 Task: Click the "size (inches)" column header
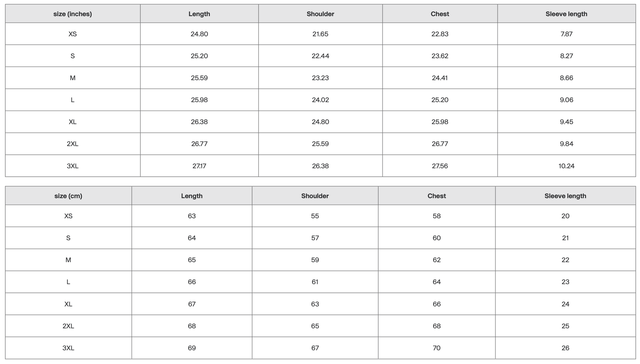coord(72,14)
